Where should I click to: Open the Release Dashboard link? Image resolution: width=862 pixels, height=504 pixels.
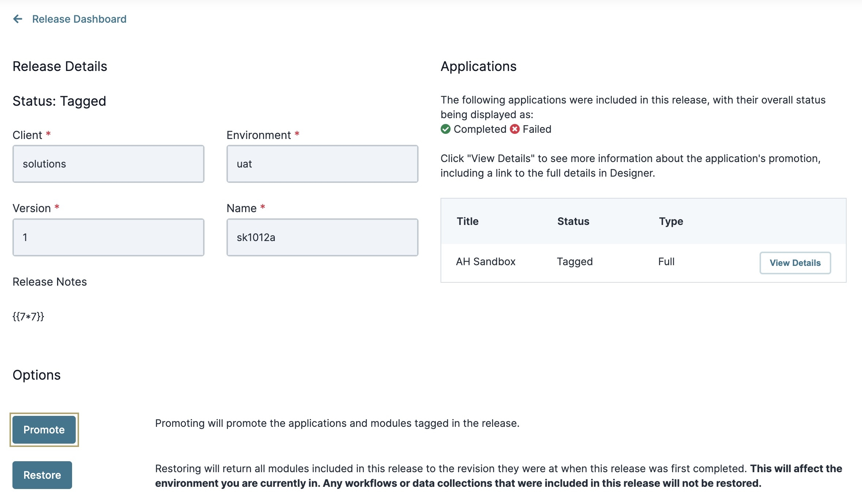79,19
